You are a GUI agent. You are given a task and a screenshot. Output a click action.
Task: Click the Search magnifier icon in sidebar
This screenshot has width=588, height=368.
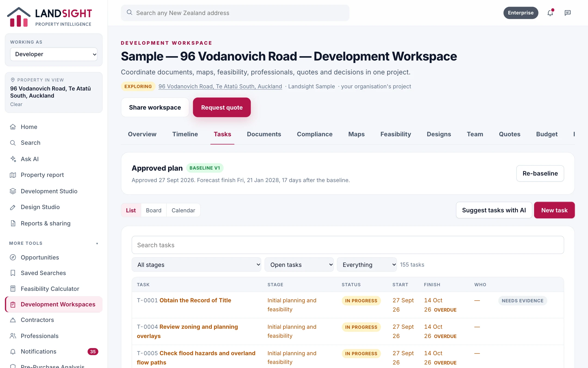[x=13, y=143]
